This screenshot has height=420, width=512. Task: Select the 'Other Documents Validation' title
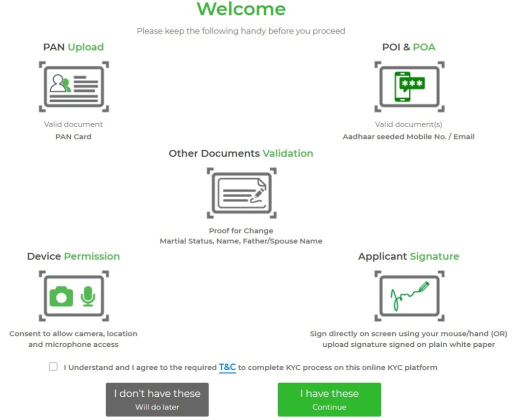pyautogui.click(x=241, y=153)
